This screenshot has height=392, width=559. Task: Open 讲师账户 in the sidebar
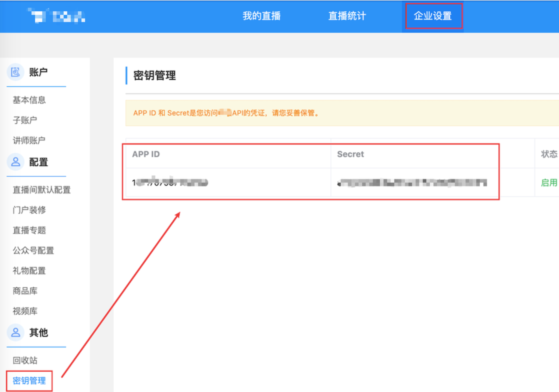29,140
